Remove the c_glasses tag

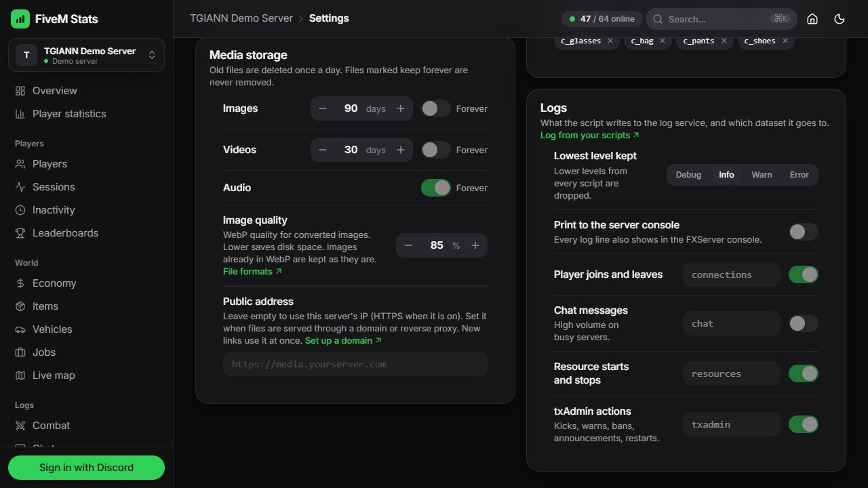coord(610,41)
